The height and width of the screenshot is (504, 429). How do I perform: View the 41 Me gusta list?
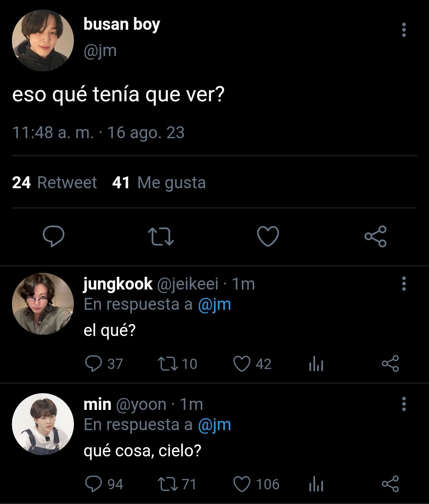(159, 183)
